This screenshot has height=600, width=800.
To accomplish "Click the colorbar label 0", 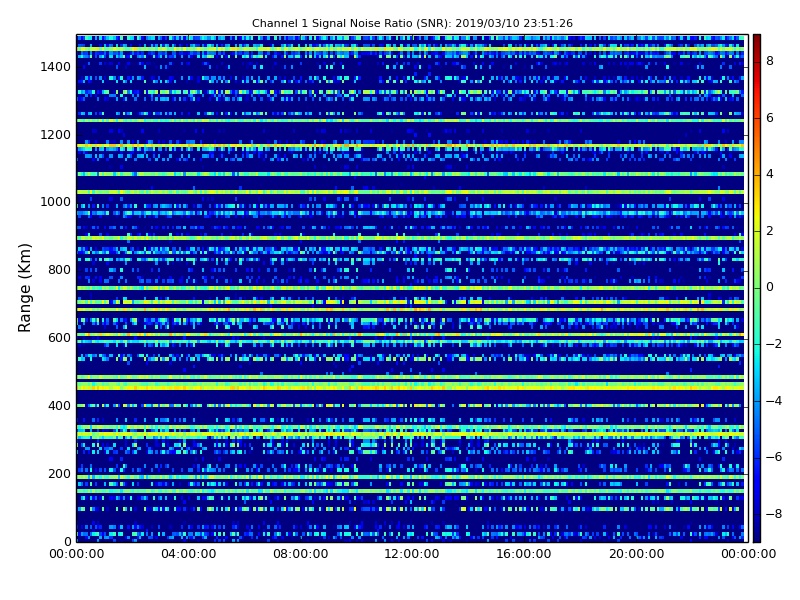I will [x=770, y=287].
